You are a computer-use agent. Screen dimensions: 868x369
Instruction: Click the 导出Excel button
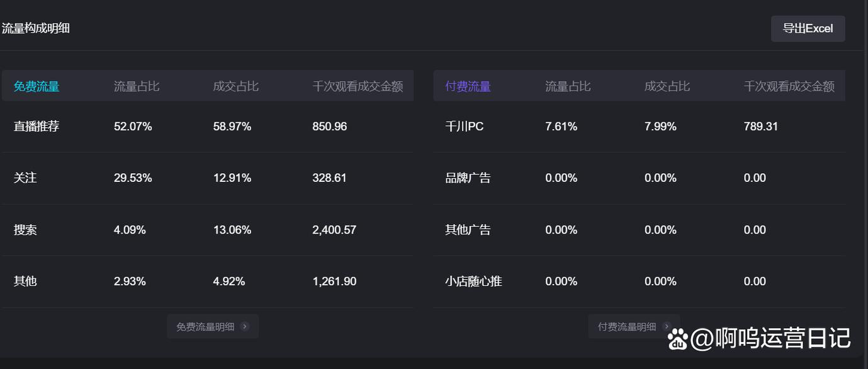coord(808,28)
